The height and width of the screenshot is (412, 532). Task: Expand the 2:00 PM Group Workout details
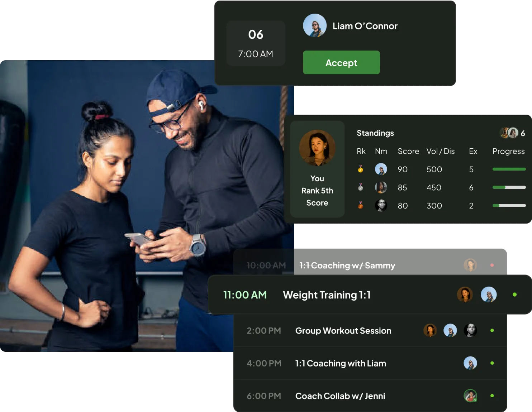[x=343, y=331]
